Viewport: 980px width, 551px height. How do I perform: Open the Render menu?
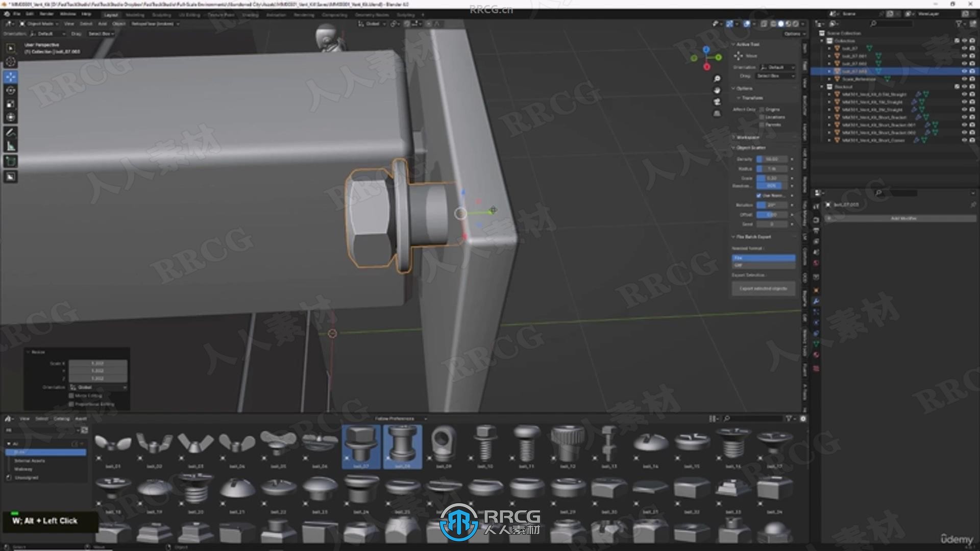pyautogui.click(x=46, y=14)
